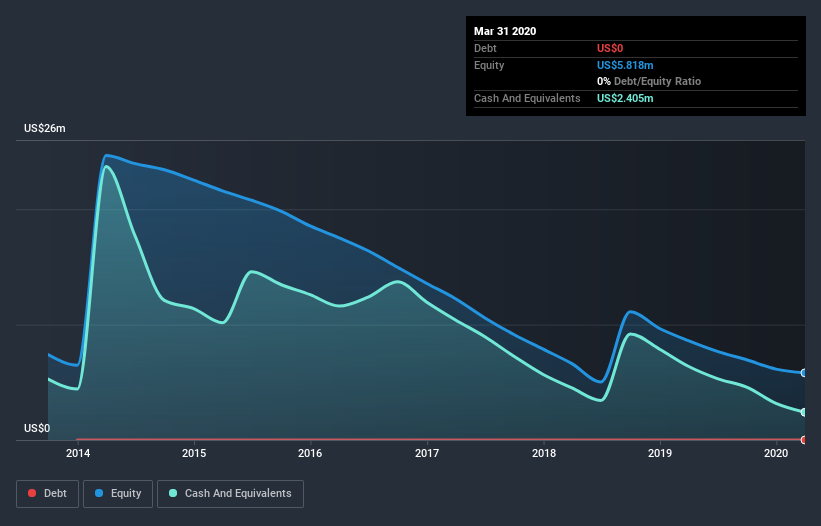Click the US$26m y-axis label
821x526 pixels.
coord(45,128)
